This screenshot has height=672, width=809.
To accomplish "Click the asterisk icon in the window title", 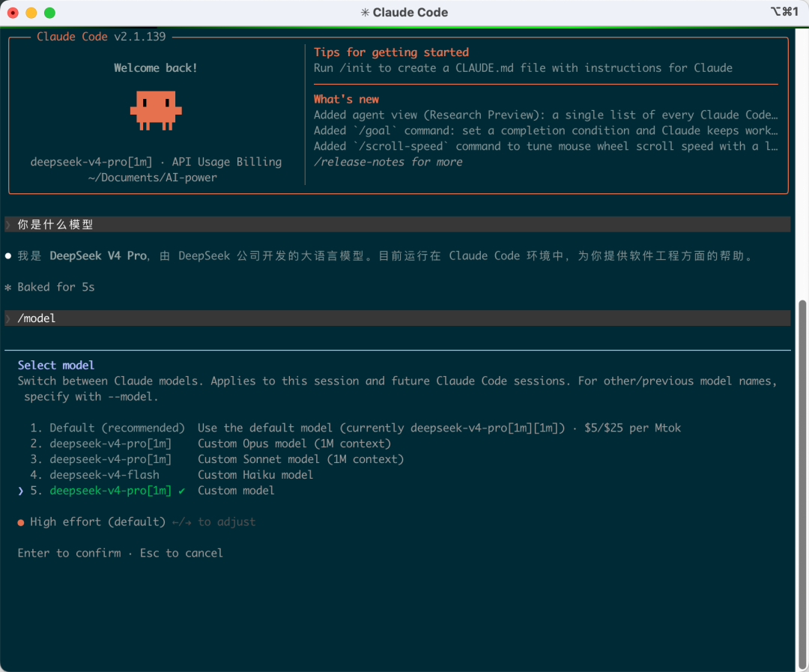I will [x=365, y=13].
